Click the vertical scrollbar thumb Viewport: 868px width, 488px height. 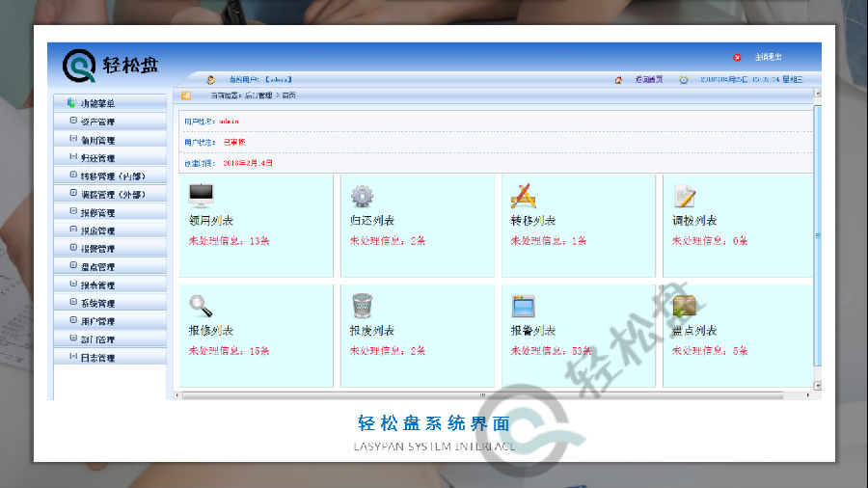pos(817,235)
